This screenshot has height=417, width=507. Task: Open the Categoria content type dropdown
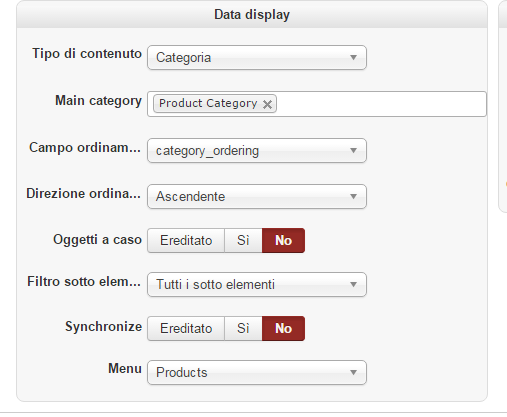click(x=257, y=58)
